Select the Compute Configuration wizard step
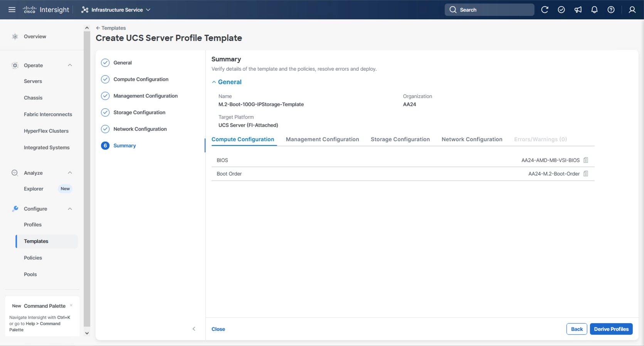 coord(141,79)
